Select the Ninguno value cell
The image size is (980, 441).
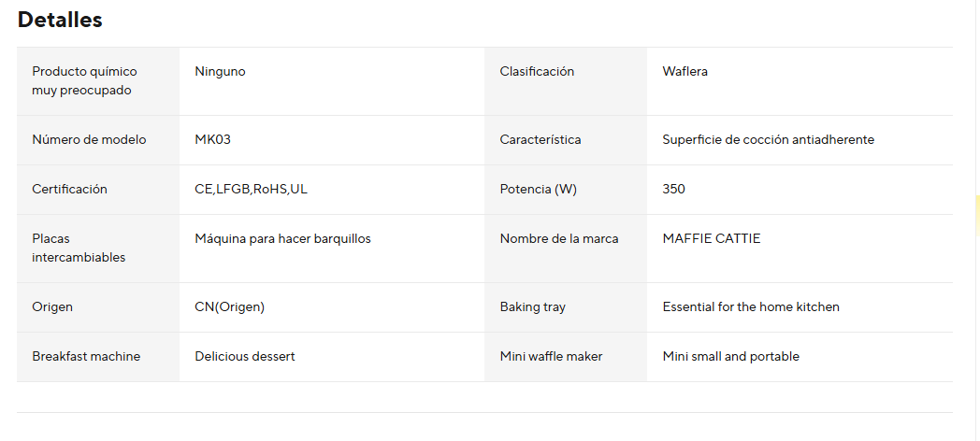pos(220,72)
